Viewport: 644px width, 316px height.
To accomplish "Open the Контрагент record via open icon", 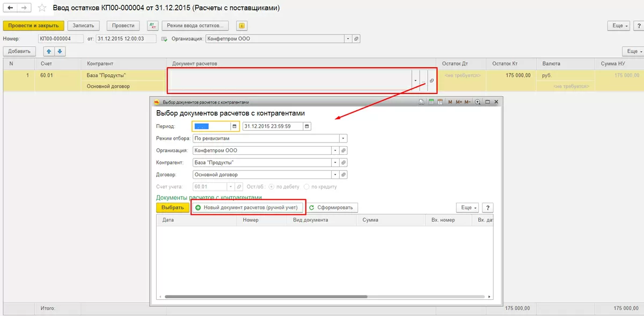I will [x=343, y=162].
